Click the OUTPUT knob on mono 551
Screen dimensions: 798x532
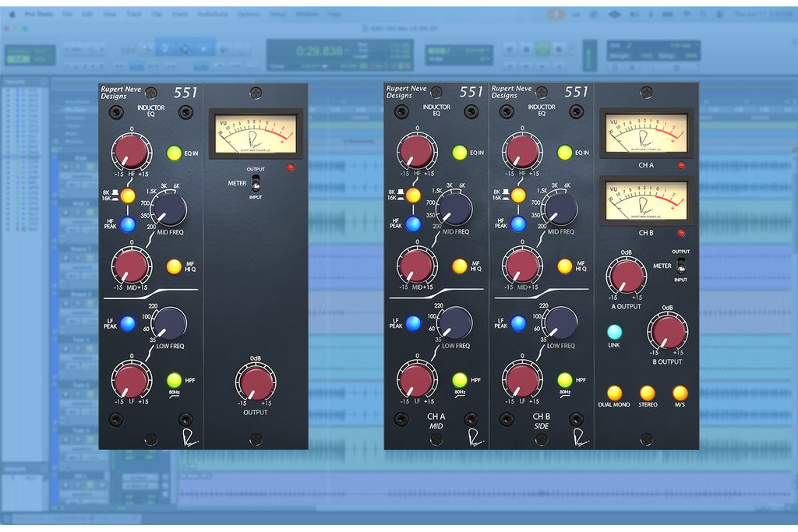tap(256, 383)
